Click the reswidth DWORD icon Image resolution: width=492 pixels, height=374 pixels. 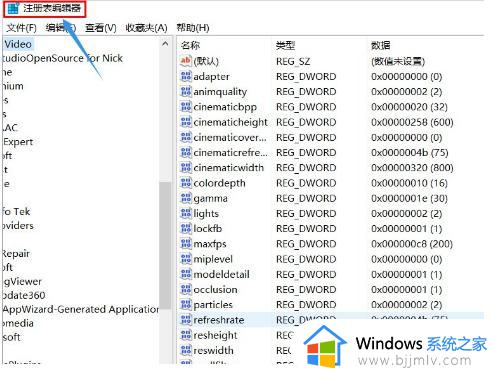[186, 350]
